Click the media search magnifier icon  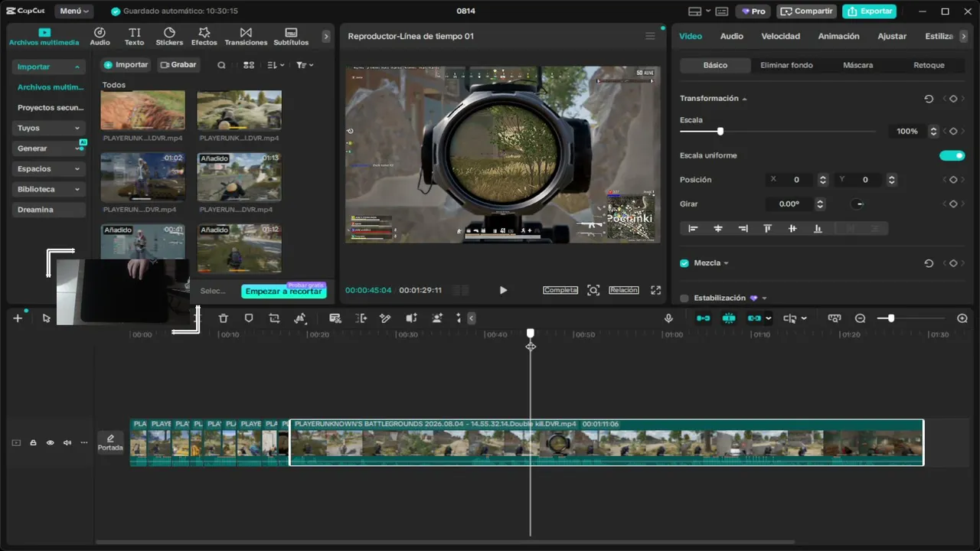click(x=221, y=65)
